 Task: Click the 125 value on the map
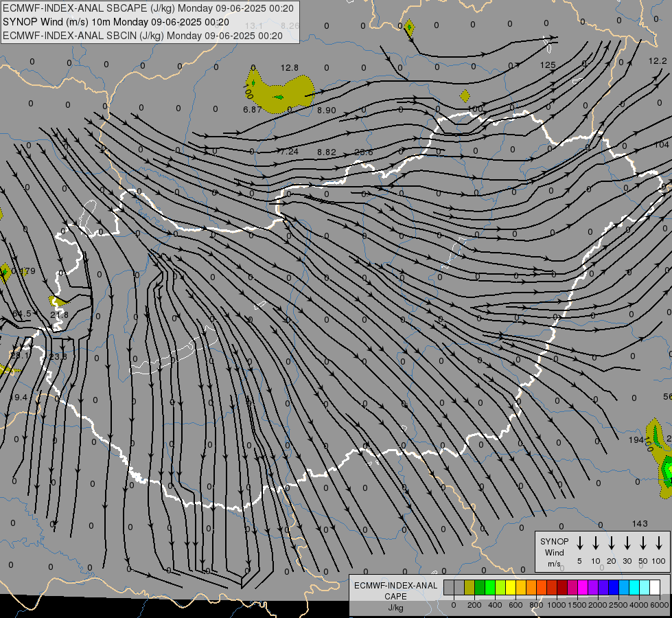coord(548,65)
